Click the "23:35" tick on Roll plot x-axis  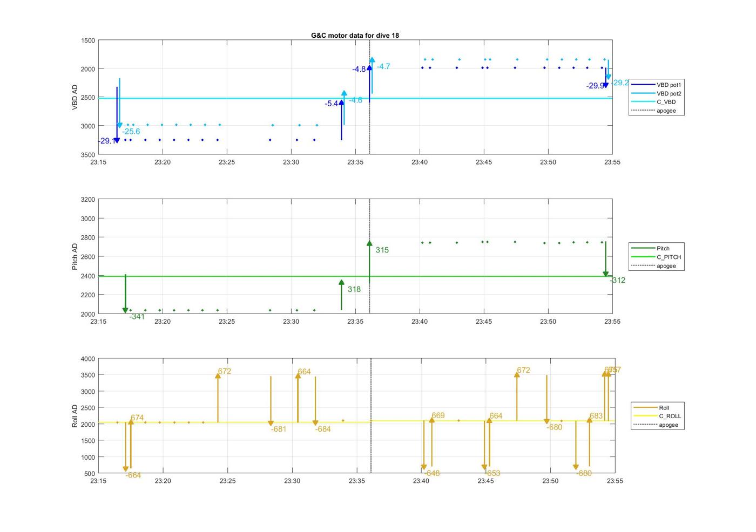(357, 481)
